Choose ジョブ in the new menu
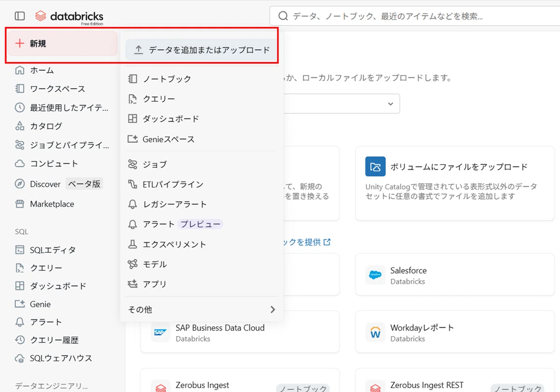The height and width of the screenshot is (392, 560). pyautogui.click(x=202, y=164)
